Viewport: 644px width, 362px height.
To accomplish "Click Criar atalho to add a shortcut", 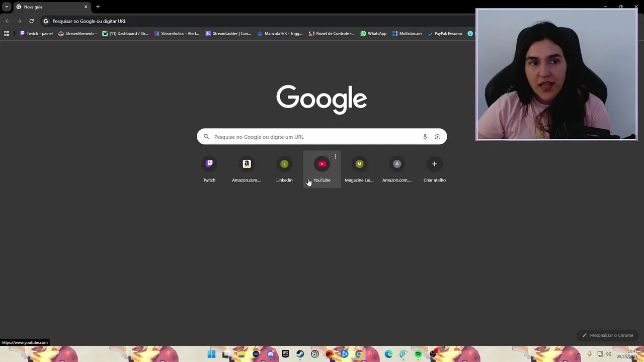I will pyautogui.click(x=435, y=169).
